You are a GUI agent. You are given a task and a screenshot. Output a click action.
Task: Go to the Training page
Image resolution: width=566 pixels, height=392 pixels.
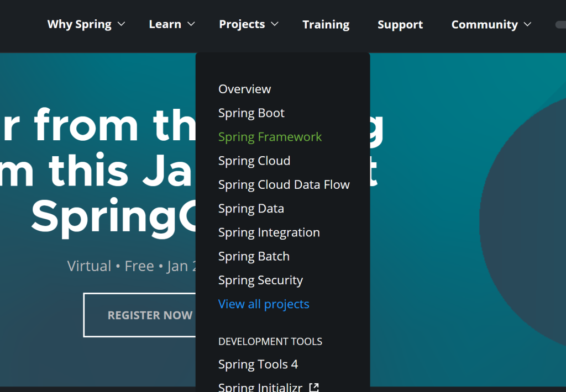point(326,24)
